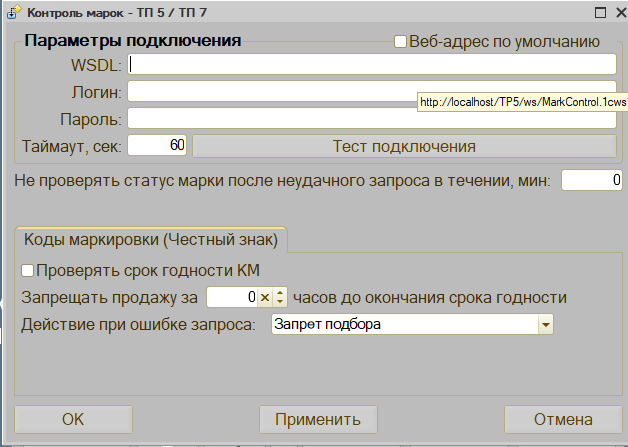Toggle Проверять срок годности КМ checkbox

(x=28, y=271)
